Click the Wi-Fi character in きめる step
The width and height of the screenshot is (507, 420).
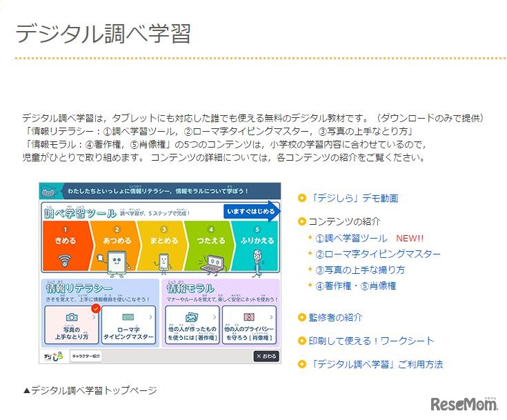[x=65, y=260]
